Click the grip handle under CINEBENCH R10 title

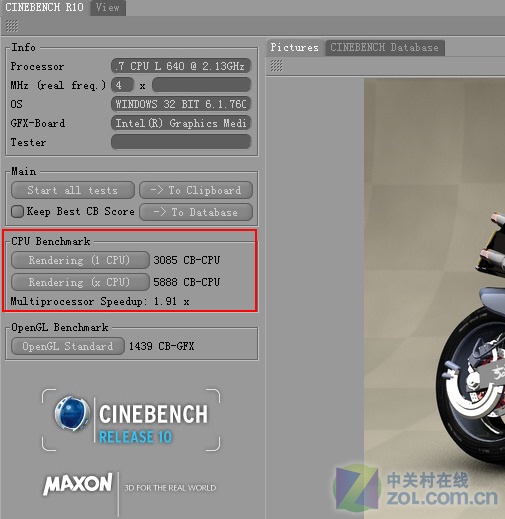12,26
